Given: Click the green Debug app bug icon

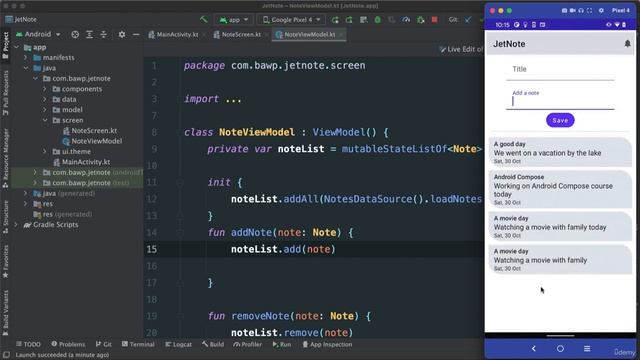Looking at the screenshot, I should tap(378, 20).
